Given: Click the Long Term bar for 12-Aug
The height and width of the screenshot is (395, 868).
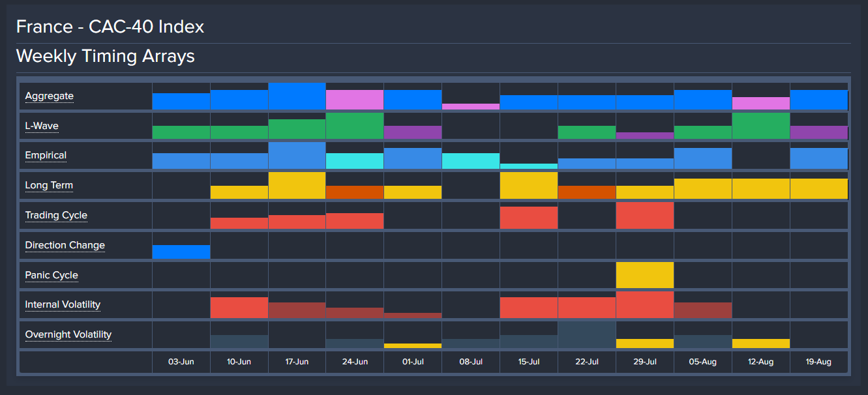Looking at the screenshot, I should [x=760, y=188].
